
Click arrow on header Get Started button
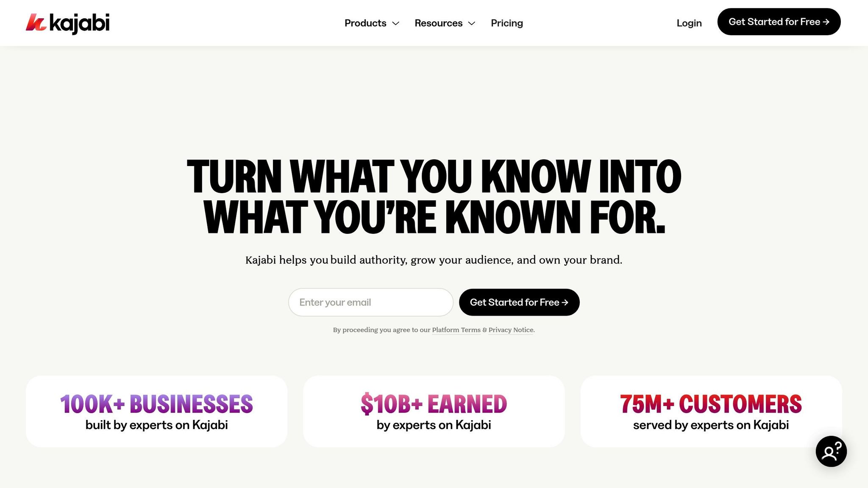pyautogui.click(x=826, y=22)
